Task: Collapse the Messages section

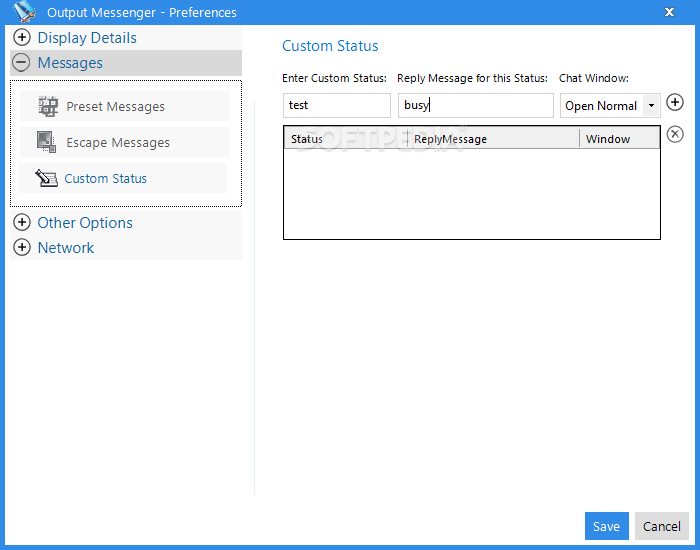Action: point(22,63)
